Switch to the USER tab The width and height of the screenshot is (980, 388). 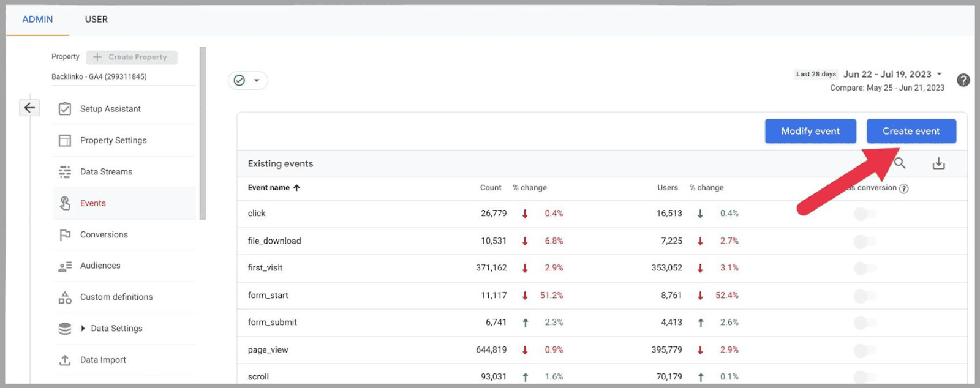[x=96, y=20]
